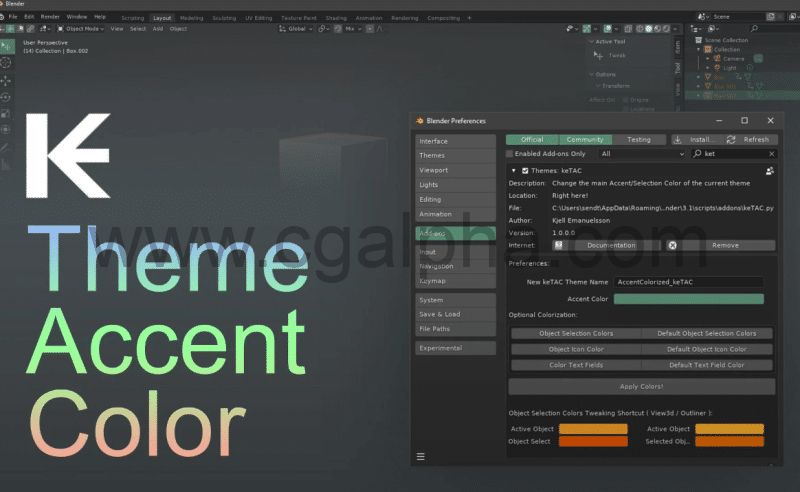Toggle proportional editing button
The image size is (800, 492).
[x=370, y=29]
